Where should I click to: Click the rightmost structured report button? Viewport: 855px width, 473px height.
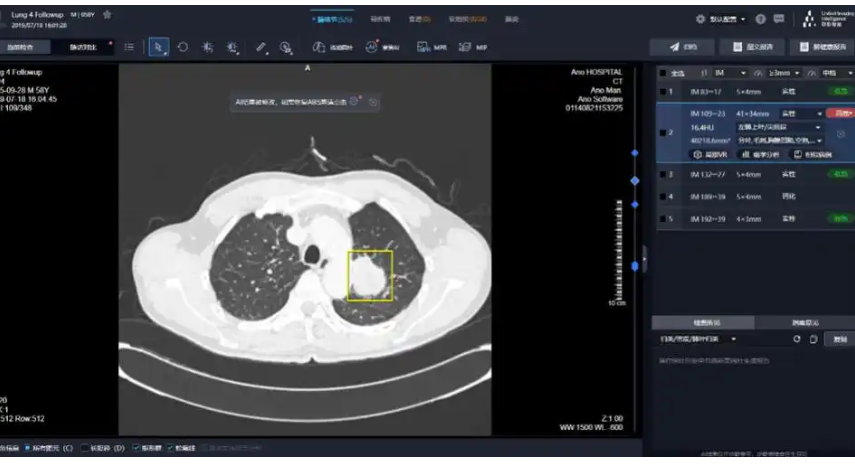pos(822,47)
